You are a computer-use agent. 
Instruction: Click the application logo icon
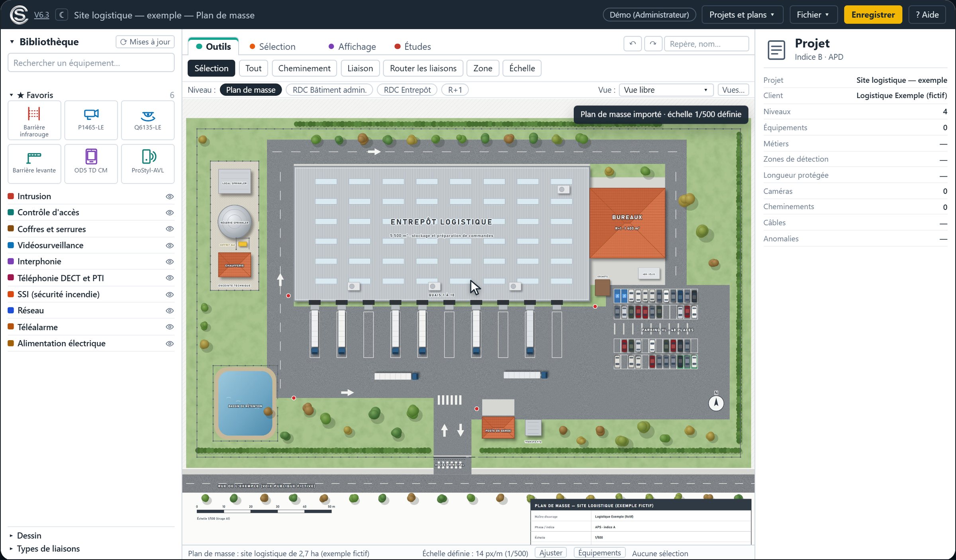[x=19, y=15]
